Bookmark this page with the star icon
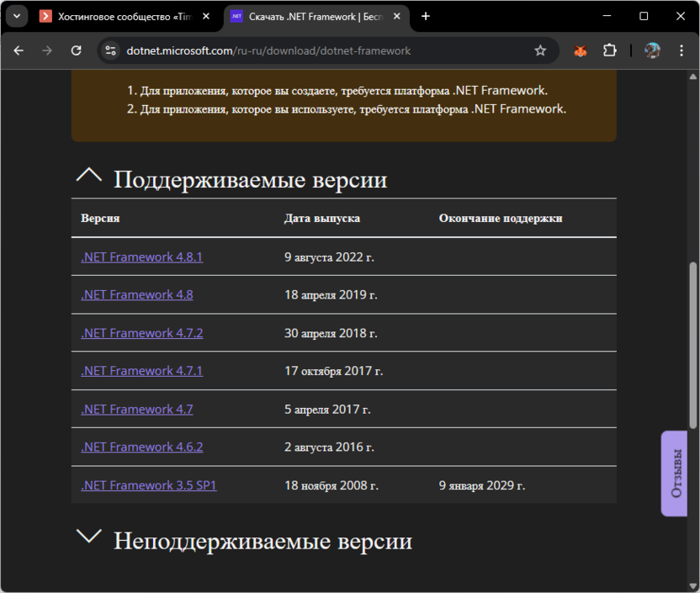Image resolution: width=700 pixels, height=593 pixels. tap(540, 50)
